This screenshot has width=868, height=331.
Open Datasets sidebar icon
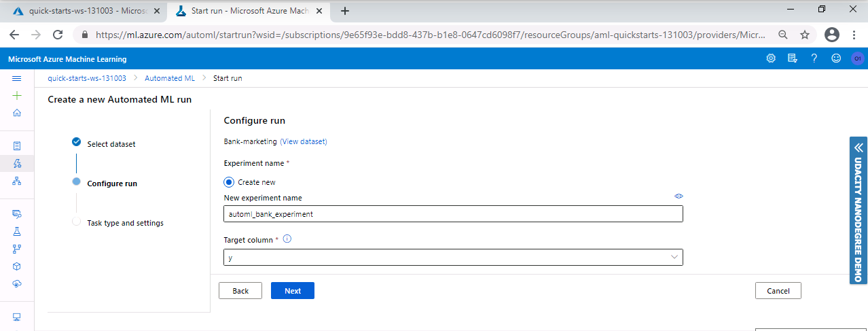(x=17, y=213)
